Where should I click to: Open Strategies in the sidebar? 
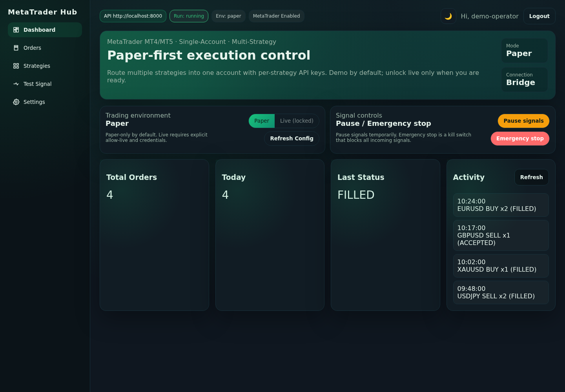click(45, 66)
